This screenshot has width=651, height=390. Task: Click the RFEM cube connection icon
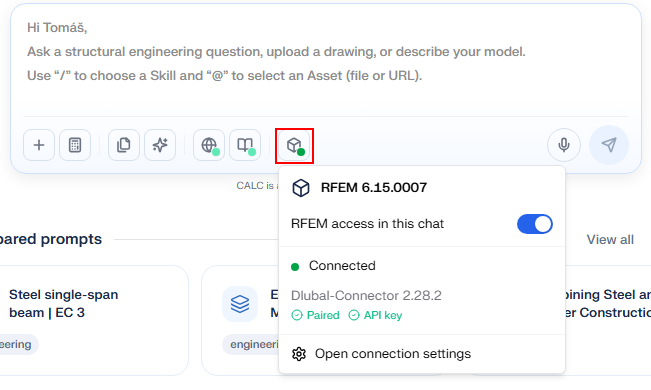coord(294,145)
